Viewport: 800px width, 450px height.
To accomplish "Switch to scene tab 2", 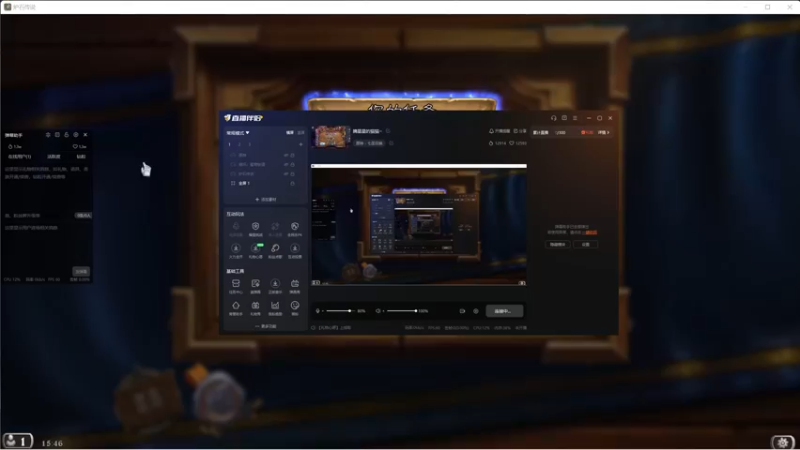I will (239, 144).
